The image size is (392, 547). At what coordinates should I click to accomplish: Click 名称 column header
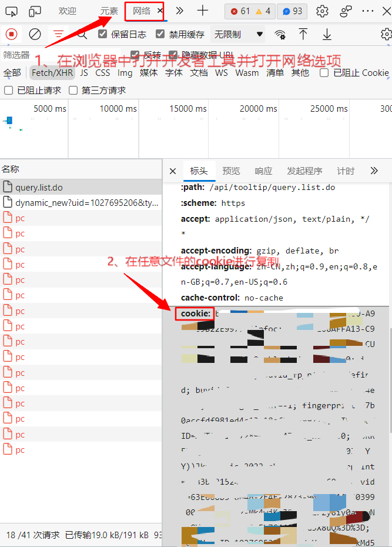pos(81,169)
